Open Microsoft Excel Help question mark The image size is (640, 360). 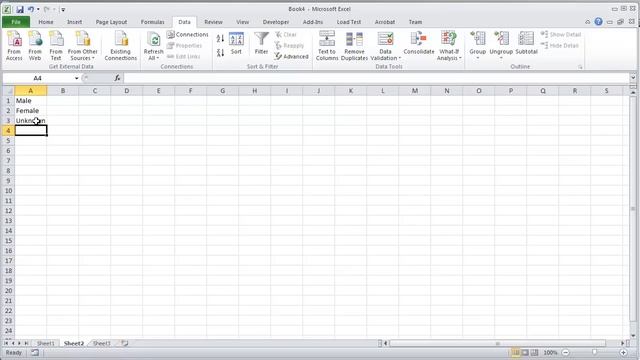click(x=598, y=22)
